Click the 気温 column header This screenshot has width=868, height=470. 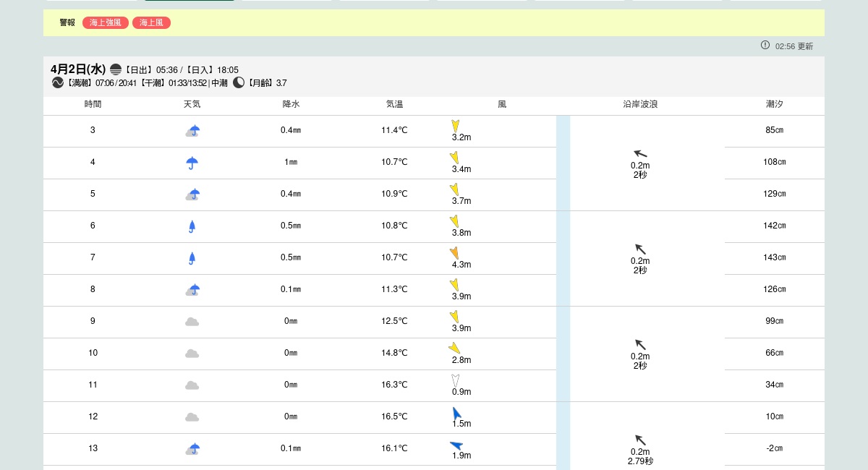pos(394,104)
